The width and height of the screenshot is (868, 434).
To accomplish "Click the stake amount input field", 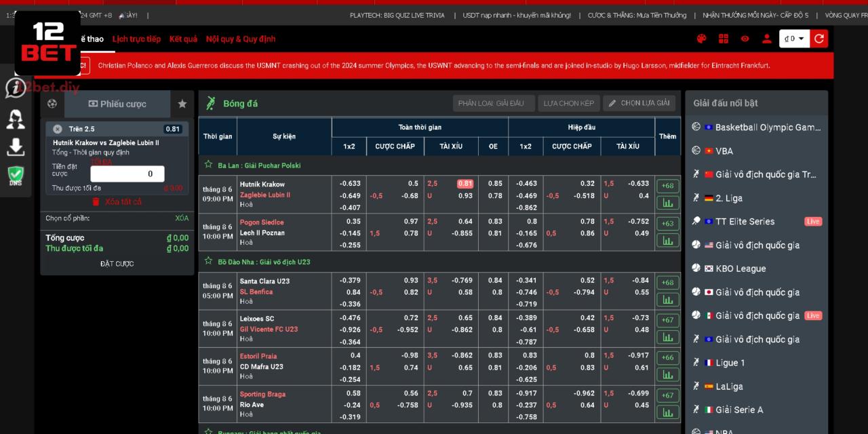I will point(127,174).
